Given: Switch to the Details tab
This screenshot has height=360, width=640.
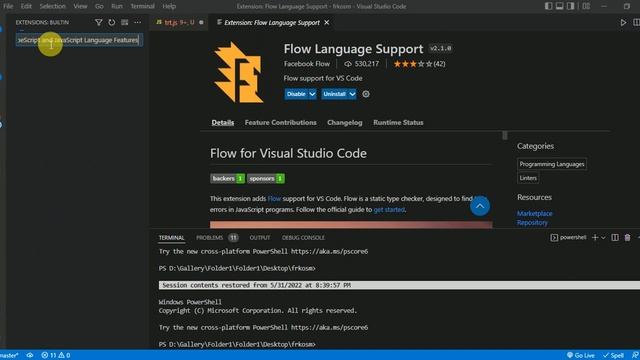Looking at the screenshot, I should click(x=223, y=122).
